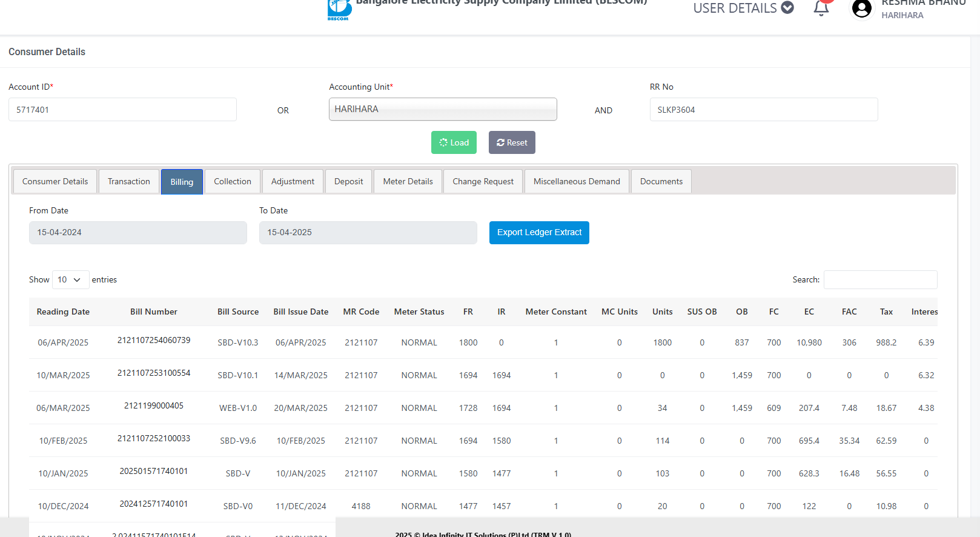The height and width of the screenshot is (537, 980).
Task: Open the Miscellaneous Demand tab
Action: click(576, 182)
